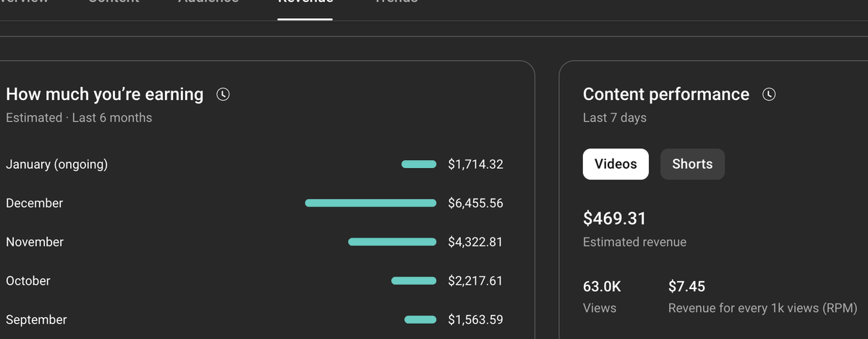Click the "Estimated revenue" label

pos(634,242)
